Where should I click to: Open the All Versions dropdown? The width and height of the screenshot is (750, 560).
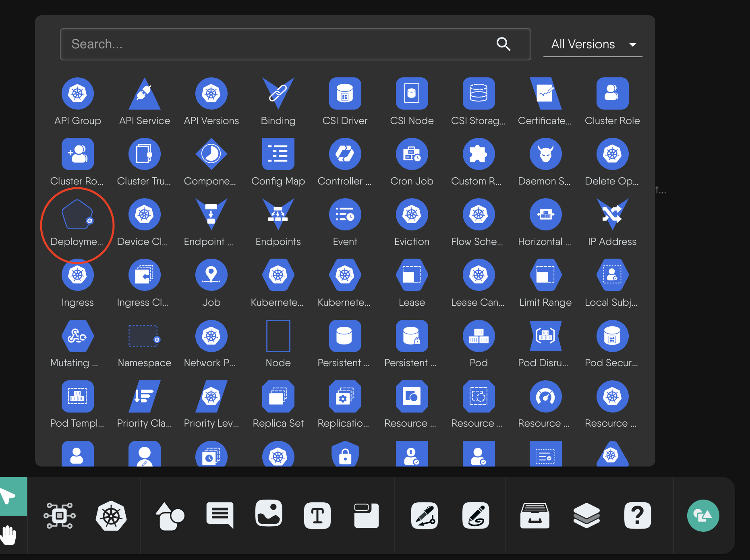[593, 44]
